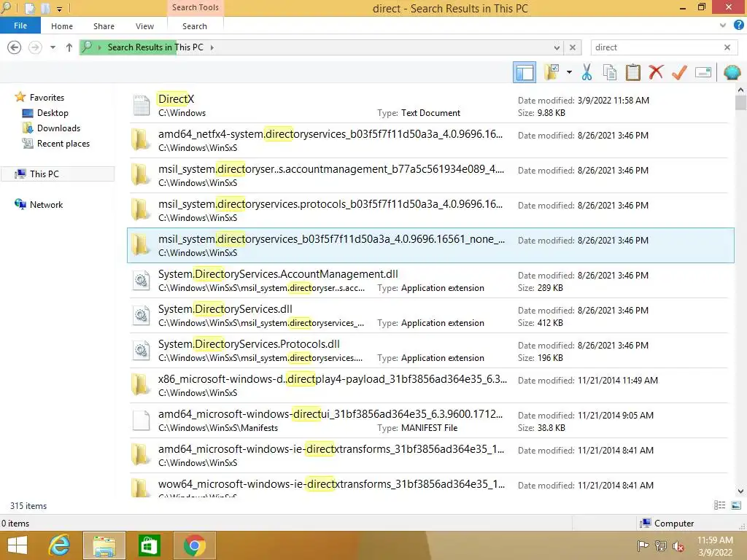The height and width of the screenshot is (560, 747).
Task: Open the Customize Quick Access Toolbar dropdown
Action: (60, 9)
